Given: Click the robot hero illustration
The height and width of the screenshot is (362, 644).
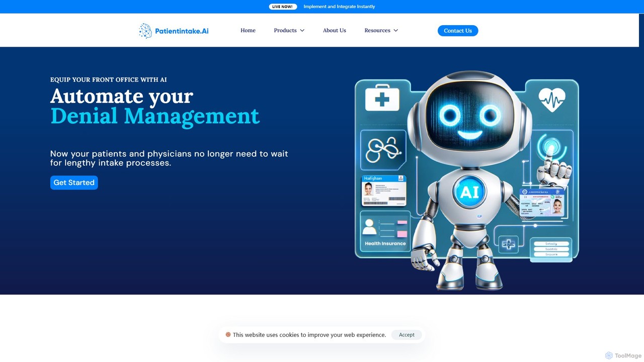Looking at the screenshot, I should pyautogui.click(x=467, y=180).
